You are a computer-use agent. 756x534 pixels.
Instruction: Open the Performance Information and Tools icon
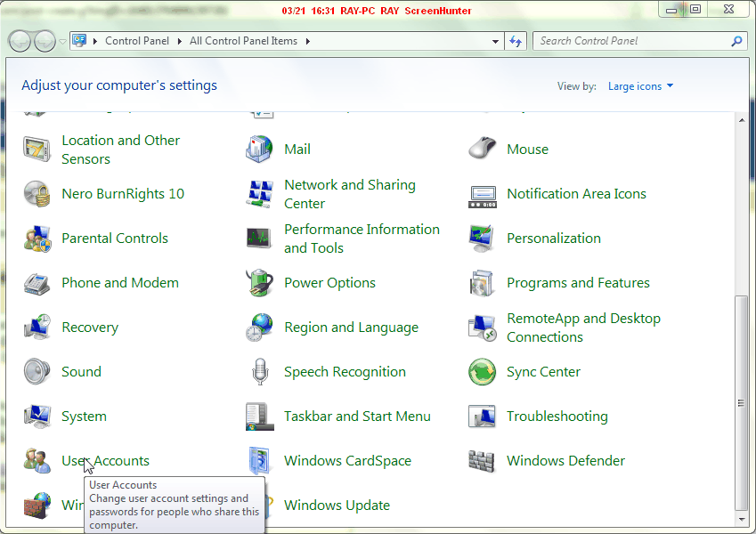coord(259,239)
